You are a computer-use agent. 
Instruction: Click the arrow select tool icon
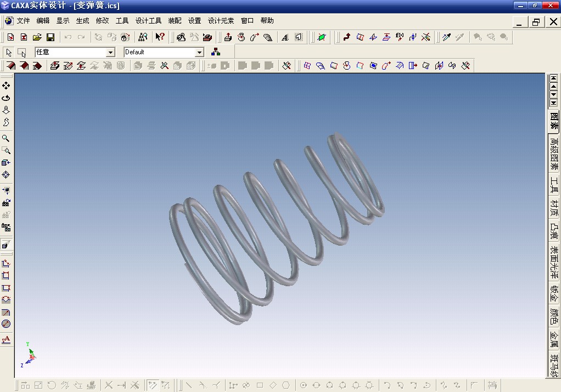[x=9, y=53]
